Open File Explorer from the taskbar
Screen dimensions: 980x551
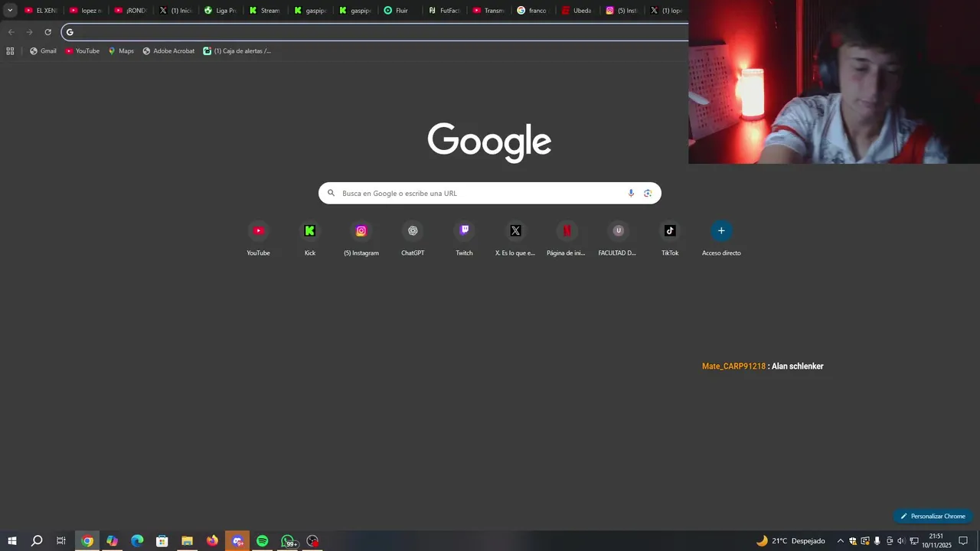click(187, 541)
